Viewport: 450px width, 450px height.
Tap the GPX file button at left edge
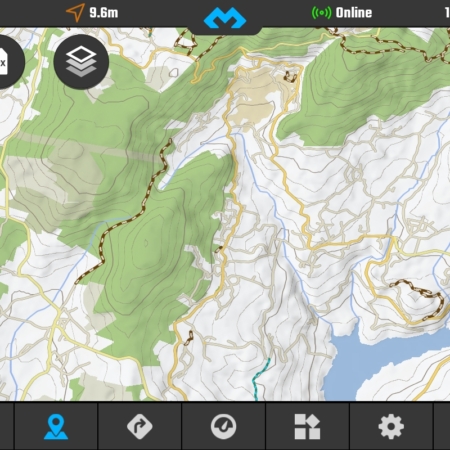(7, 62)
